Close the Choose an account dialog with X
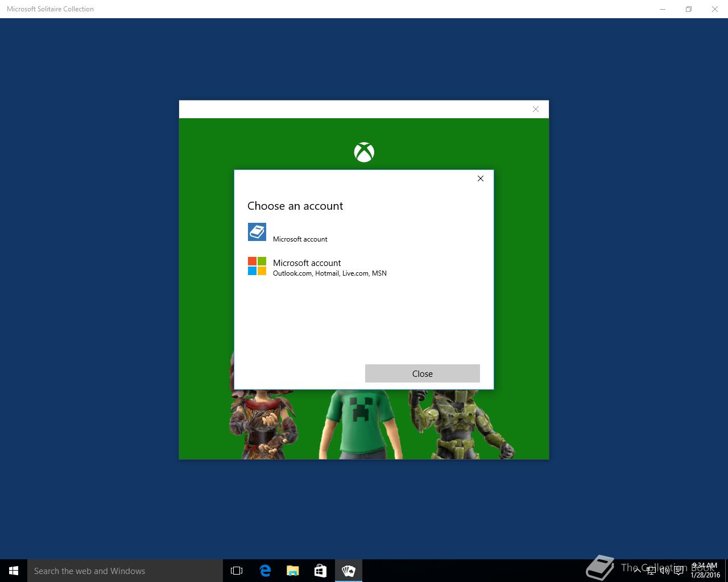The image size is (728, 582). click(x=481, y=178)
